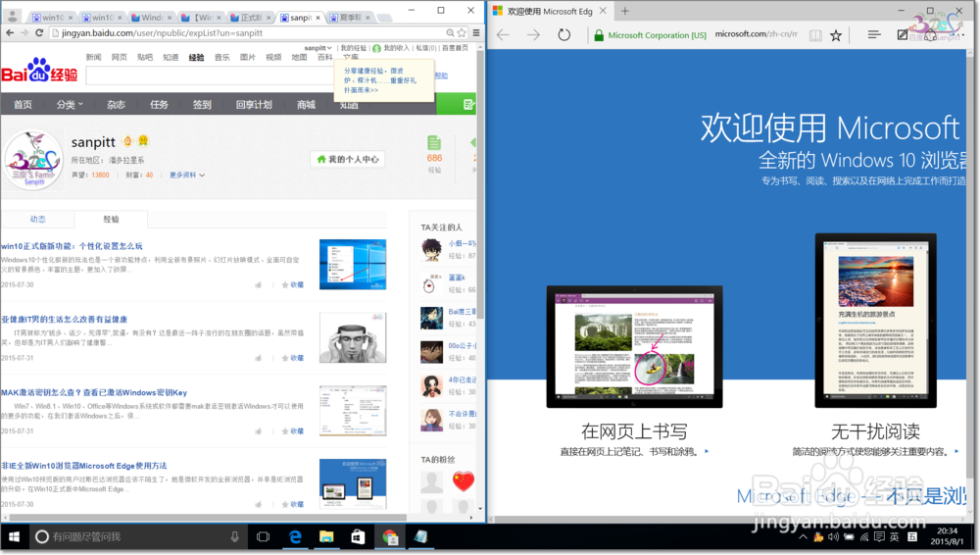Click Chrome profile avatar icon
Screen dimensions: 980x555
[x=13, y=16]
